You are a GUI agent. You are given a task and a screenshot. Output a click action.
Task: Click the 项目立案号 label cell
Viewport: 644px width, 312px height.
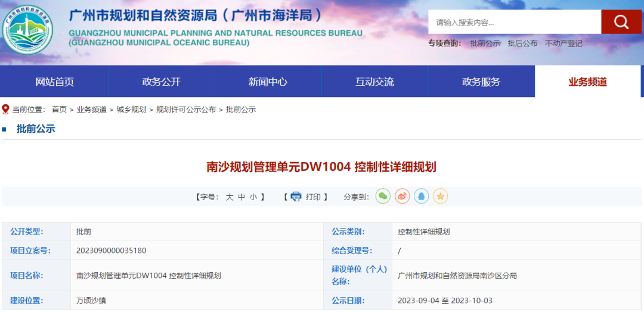[36, 251]
